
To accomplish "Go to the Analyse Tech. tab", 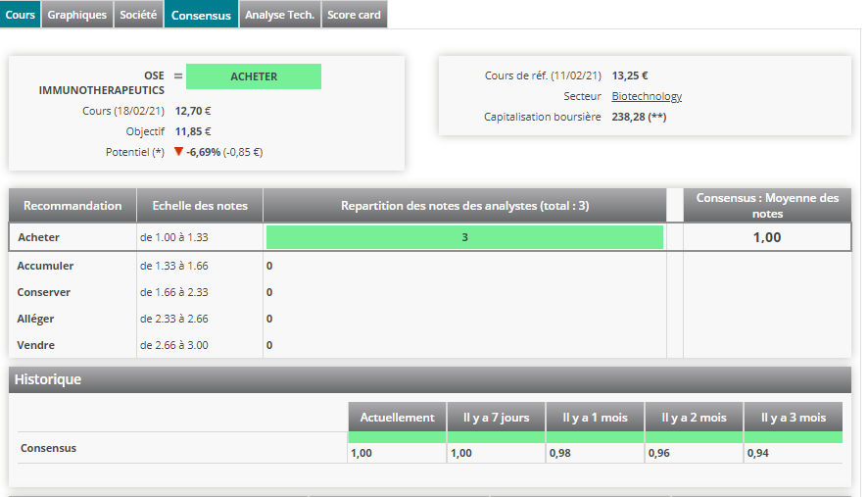I will tap(279, 15).
